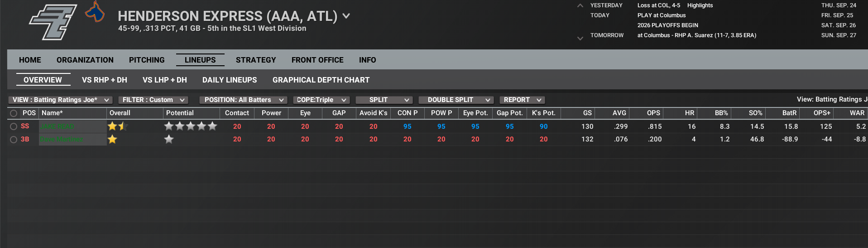Screen dimensions: 868x248
Task: Sort the table by the WAR column
Action: [x=857, y=113]
